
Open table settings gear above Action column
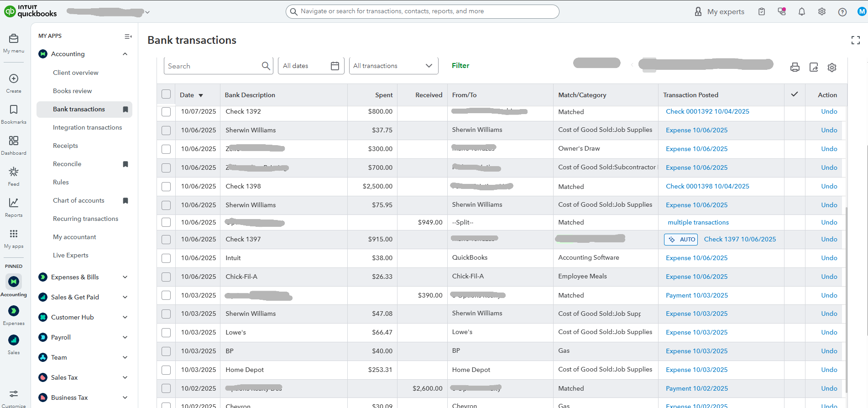[832, 67]
